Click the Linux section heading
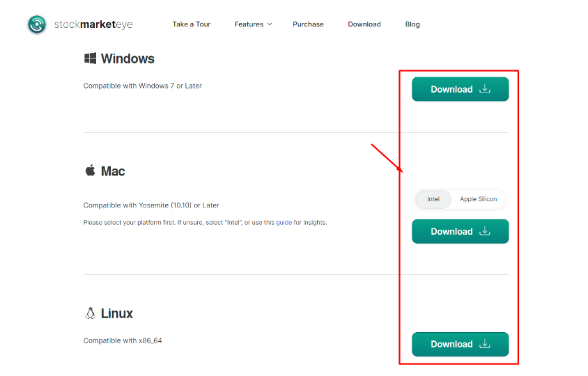 tap(116, 313)
